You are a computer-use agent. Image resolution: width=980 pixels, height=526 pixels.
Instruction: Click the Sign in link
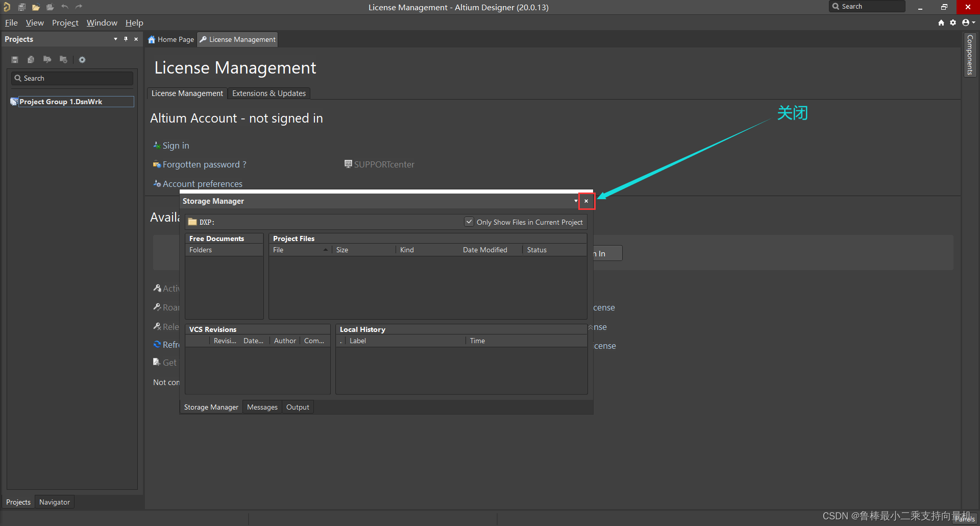click(x=176, y=146)
